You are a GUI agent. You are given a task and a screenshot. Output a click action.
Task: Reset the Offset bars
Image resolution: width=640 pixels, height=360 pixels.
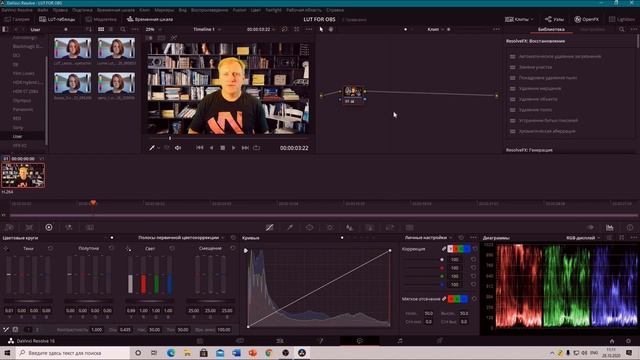click(x=233, y=248)
